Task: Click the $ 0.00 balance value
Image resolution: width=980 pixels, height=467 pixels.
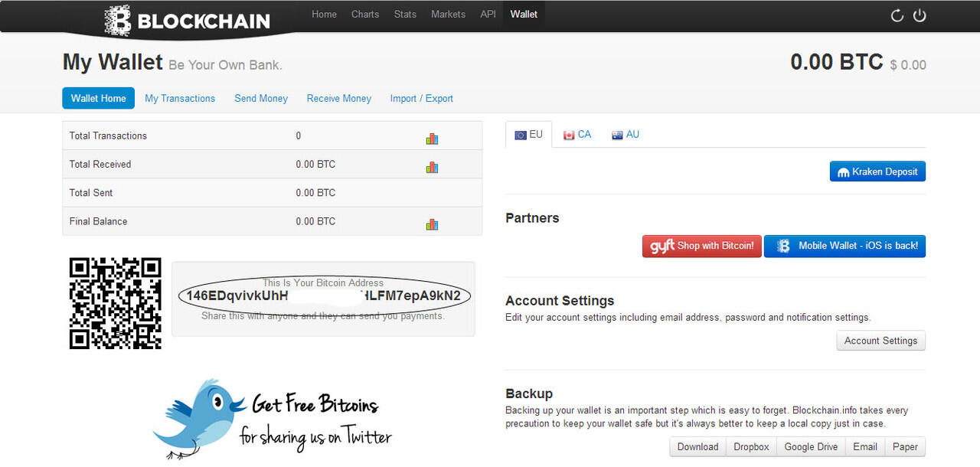Action: coord(908,65)
